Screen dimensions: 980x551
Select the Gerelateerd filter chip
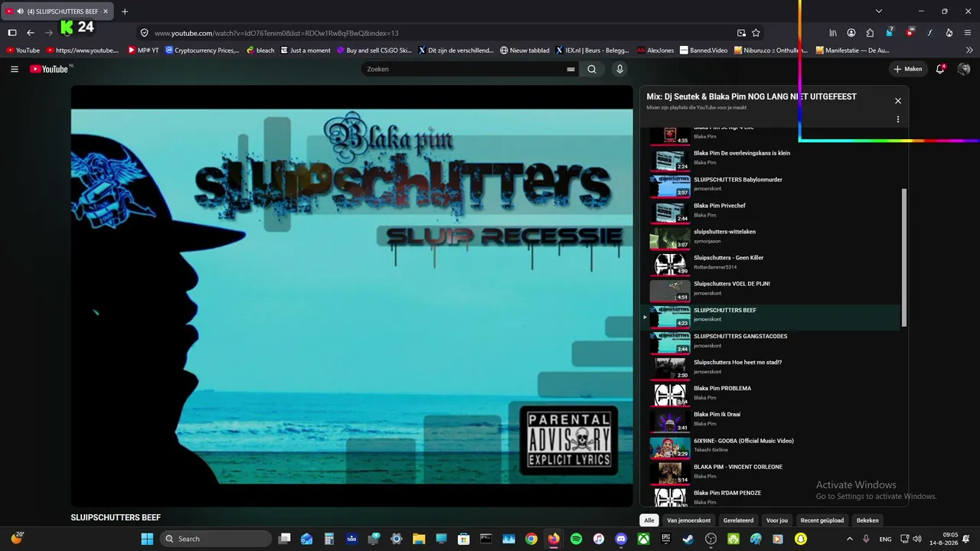click(739, 520)
